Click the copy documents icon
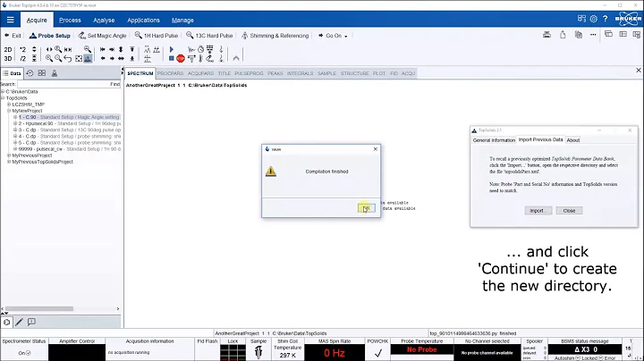Viewport: 644px width, 361px height. pos(579,35)
